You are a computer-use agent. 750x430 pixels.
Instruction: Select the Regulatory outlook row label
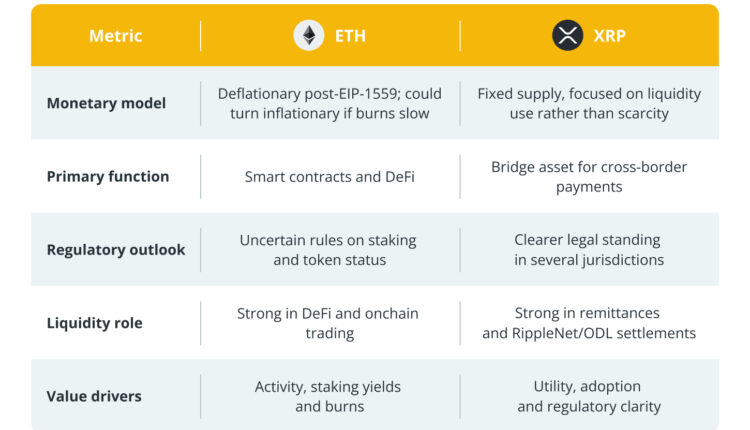coord(116,250)
